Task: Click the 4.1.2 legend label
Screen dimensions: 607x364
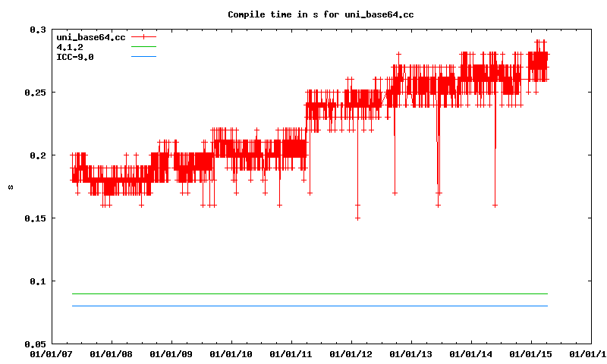Action: 70,47
